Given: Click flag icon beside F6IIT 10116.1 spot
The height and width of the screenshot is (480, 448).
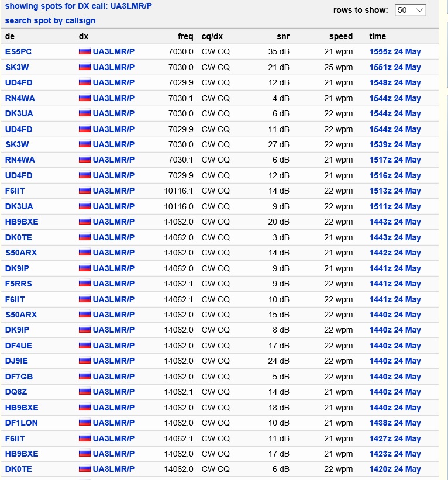Looking at the screenshot, I should click(85, 191).
